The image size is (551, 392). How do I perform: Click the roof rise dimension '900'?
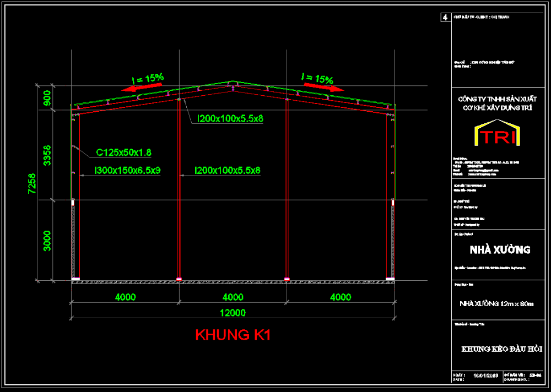coord(47,98)
